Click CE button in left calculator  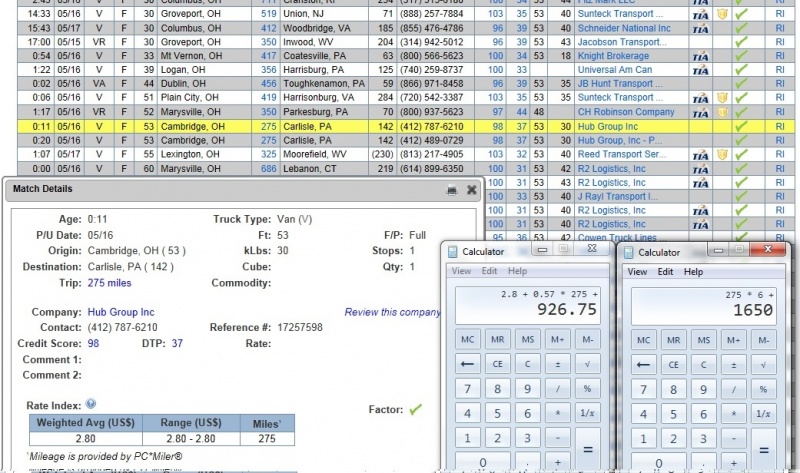(x=497, y=364)
